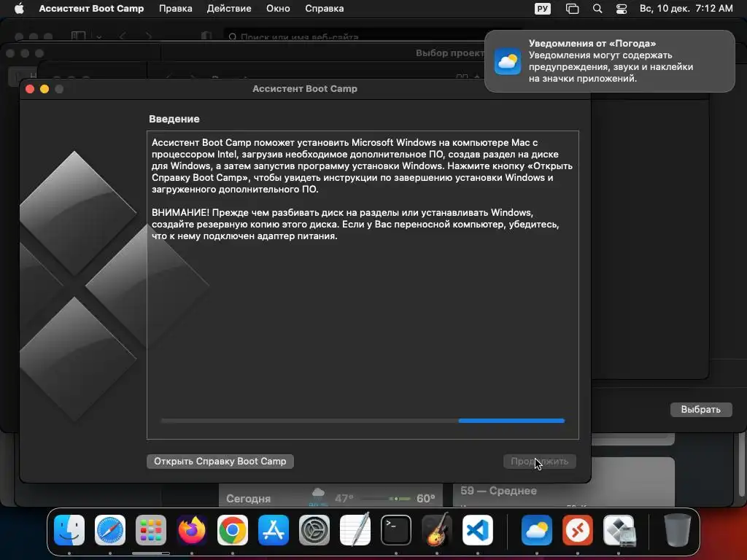Open Finder from the Dock
The height and width of the screenshot is (560, 747).
[69, 530]
